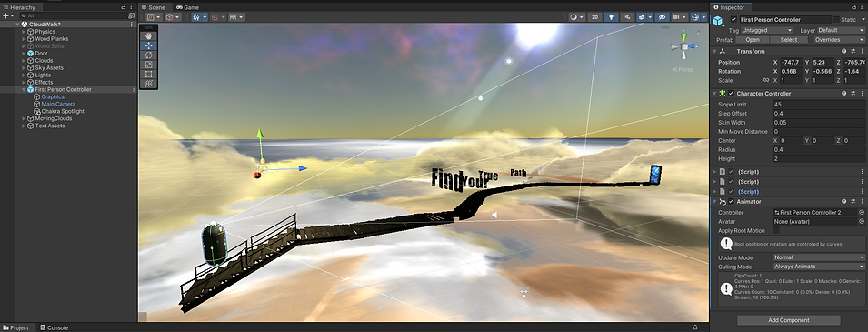Open the Layer Default dropdown
This screenshot has width=868, height=332.
coord(841,30)
